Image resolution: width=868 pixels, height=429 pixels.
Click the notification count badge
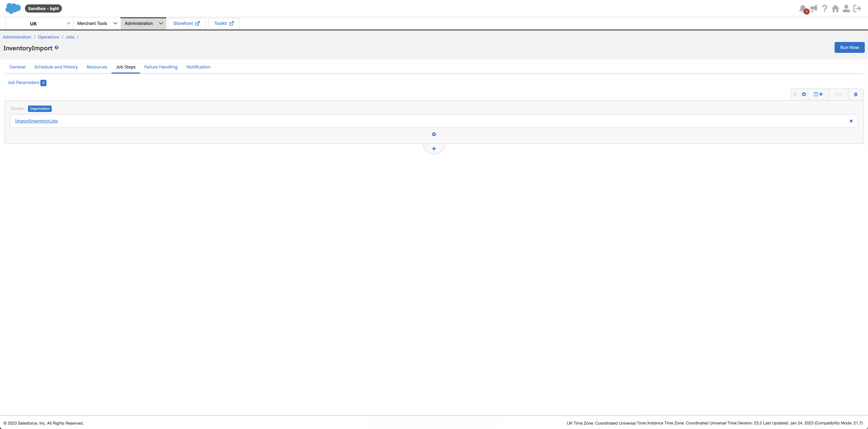tap(806, 12)
